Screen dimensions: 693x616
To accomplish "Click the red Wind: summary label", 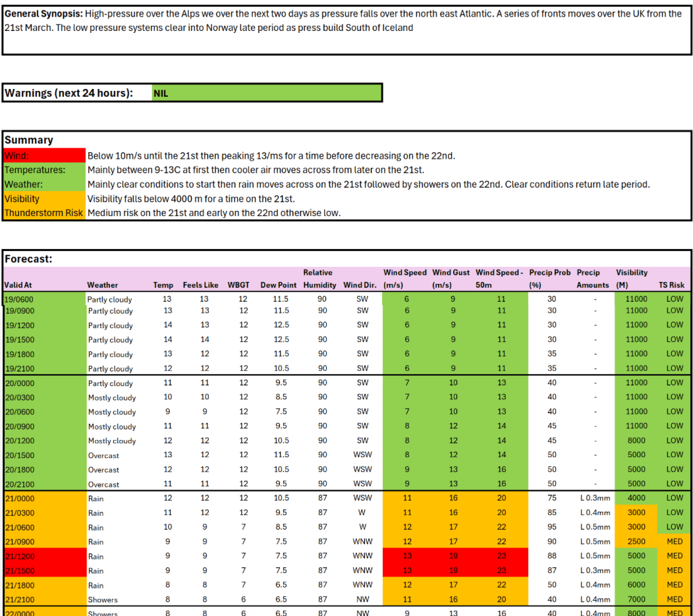I will (x=45, y=155).
